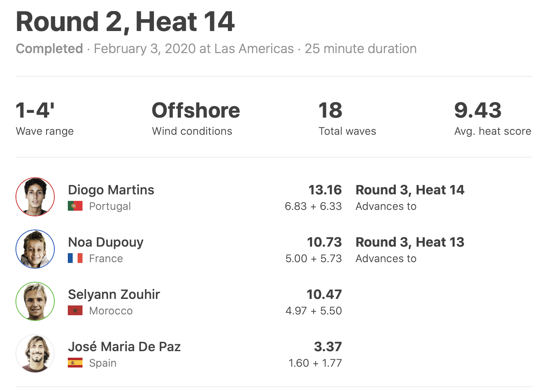The width and height of the screenshot is (544, 392).
Task: Click the Spain flag icon
Action: [x=75, y=363]
